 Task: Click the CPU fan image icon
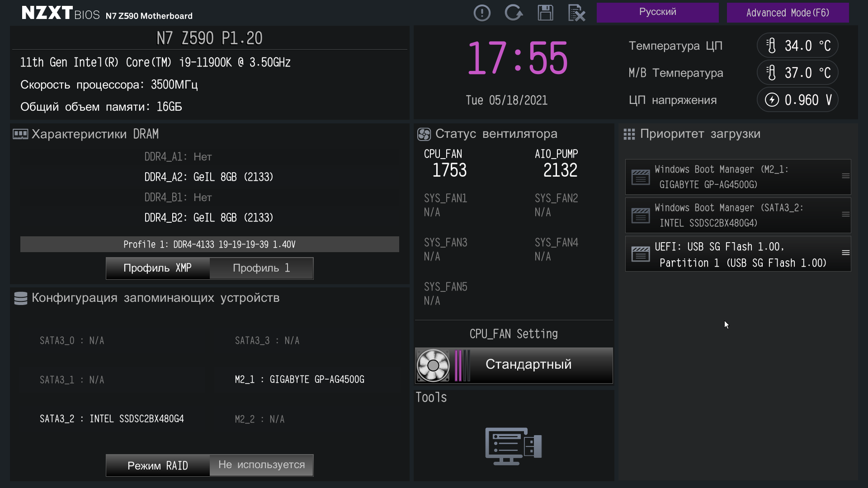[433, 365]
